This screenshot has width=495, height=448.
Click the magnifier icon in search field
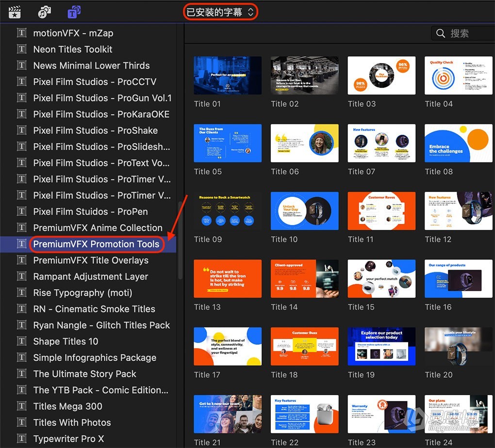tap(441, 33)
